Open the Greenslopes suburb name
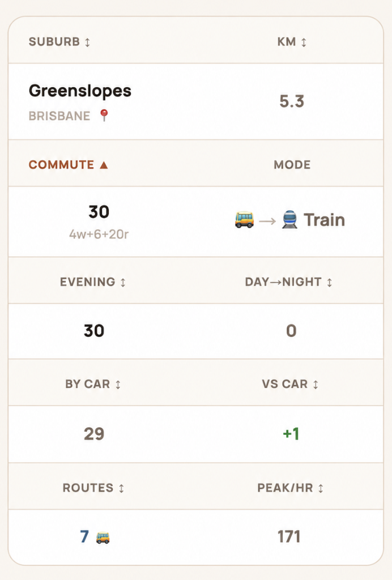This screenshot has width=392, height=580. 80,91
